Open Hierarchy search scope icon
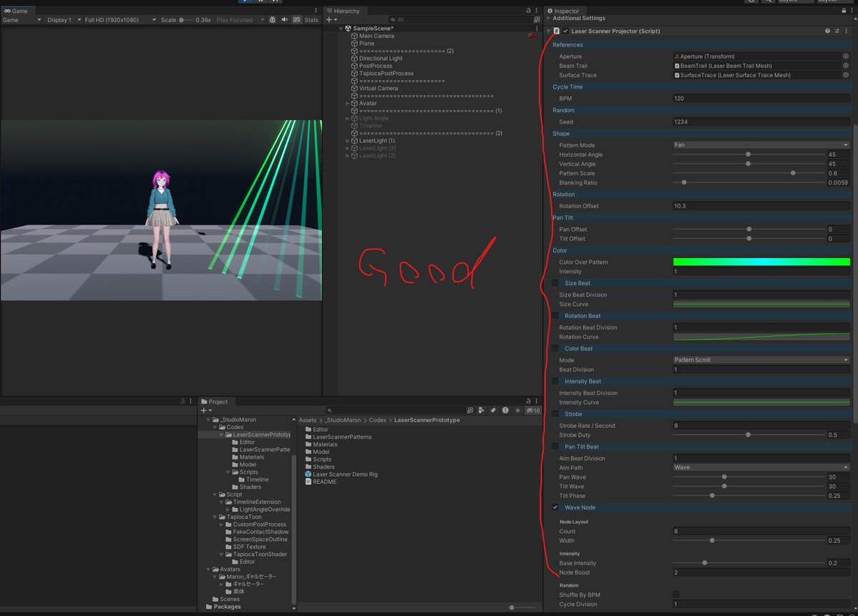The image size is (858, 616). coord(537,20)
